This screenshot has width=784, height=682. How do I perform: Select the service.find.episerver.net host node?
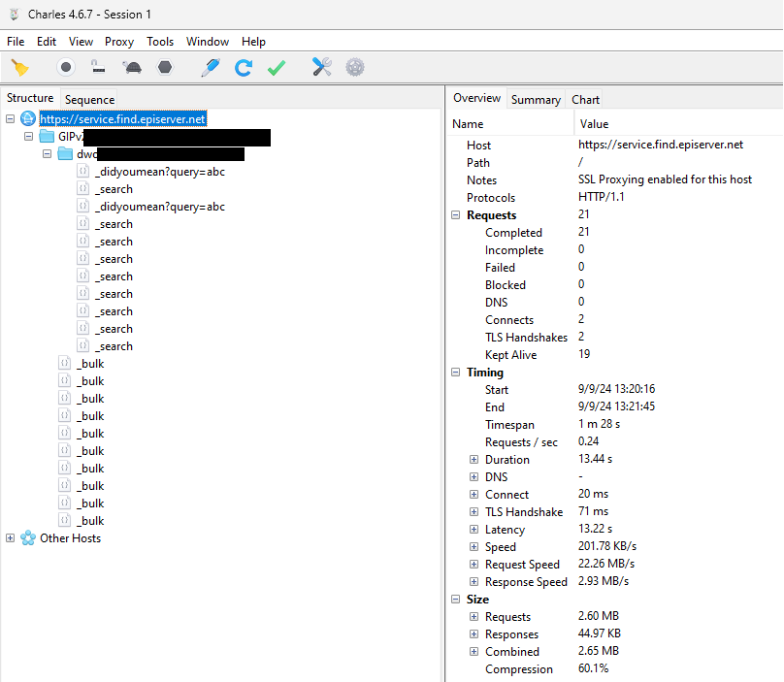(122, 119)
